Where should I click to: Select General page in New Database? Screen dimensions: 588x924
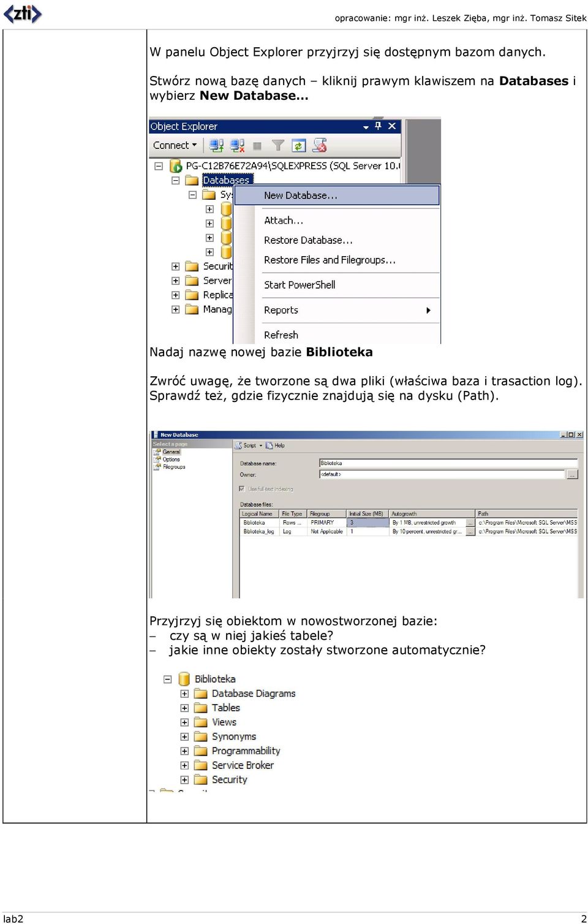[171, 452]
